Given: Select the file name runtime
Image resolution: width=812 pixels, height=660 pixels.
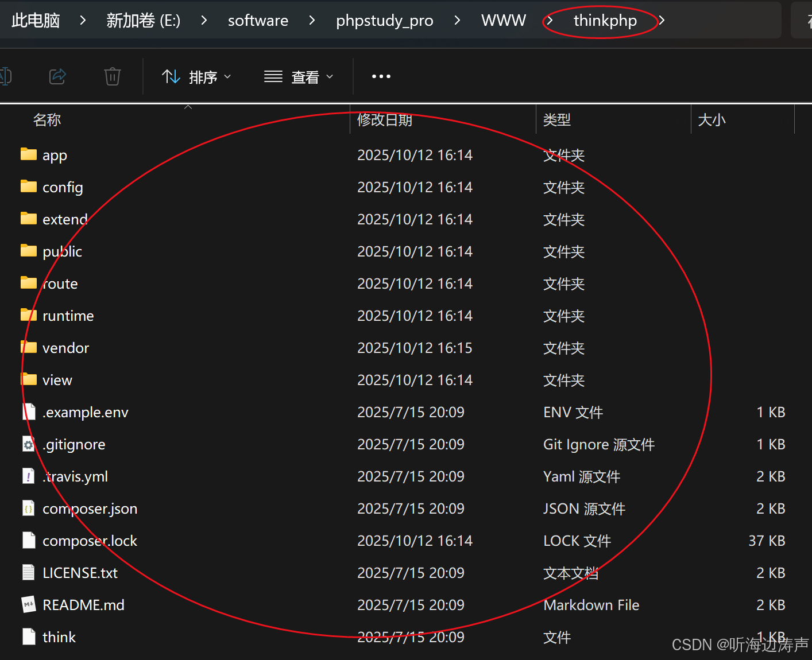Looking at the screenshot, I should click(68, 316).
